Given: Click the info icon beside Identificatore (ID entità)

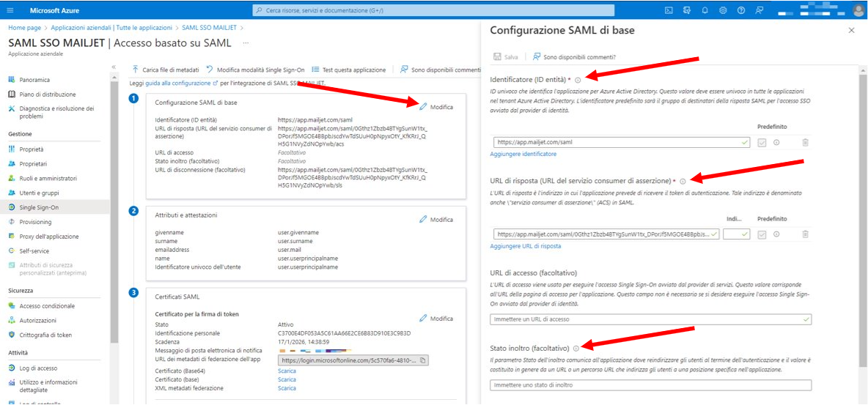Looking at the screenshot, I should (578, 81).
